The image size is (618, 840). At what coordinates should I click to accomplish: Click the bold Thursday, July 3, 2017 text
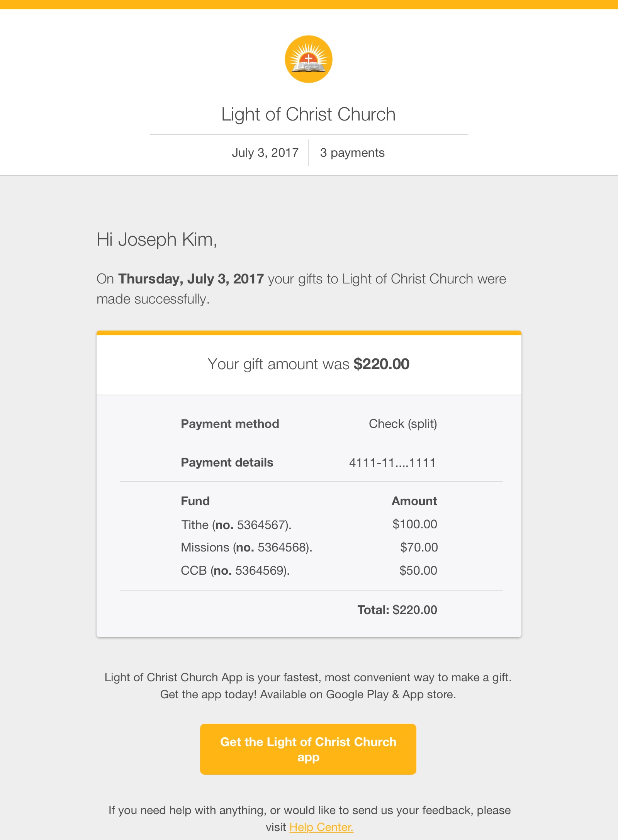pos(191,278)
